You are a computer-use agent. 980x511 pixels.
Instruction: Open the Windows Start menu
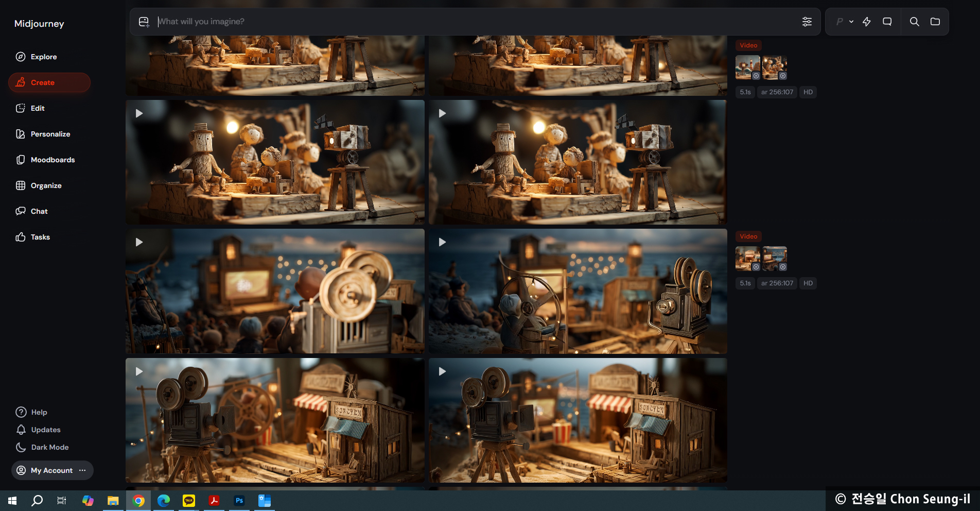[12, 501]
